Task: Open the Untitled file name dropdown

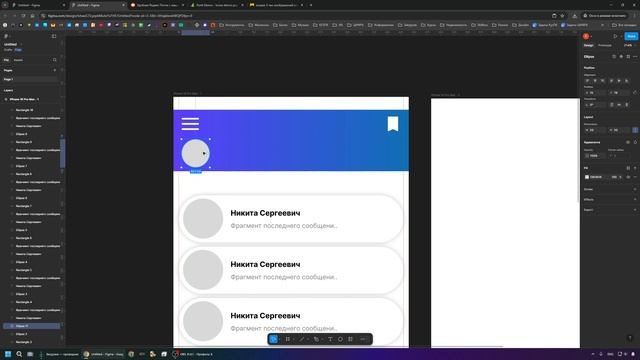Action: (x=12, y=44)
